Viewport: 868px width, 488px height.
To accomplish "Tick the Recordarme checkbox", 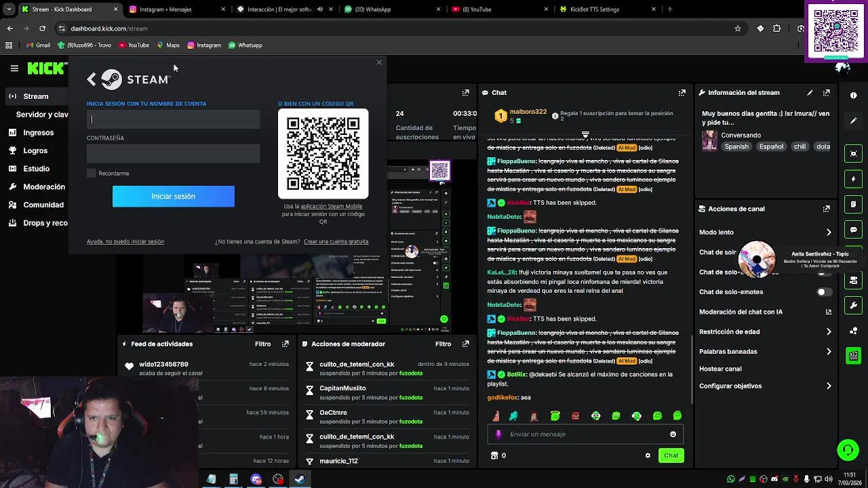I will pyautogui.click(x=92, y=174).
